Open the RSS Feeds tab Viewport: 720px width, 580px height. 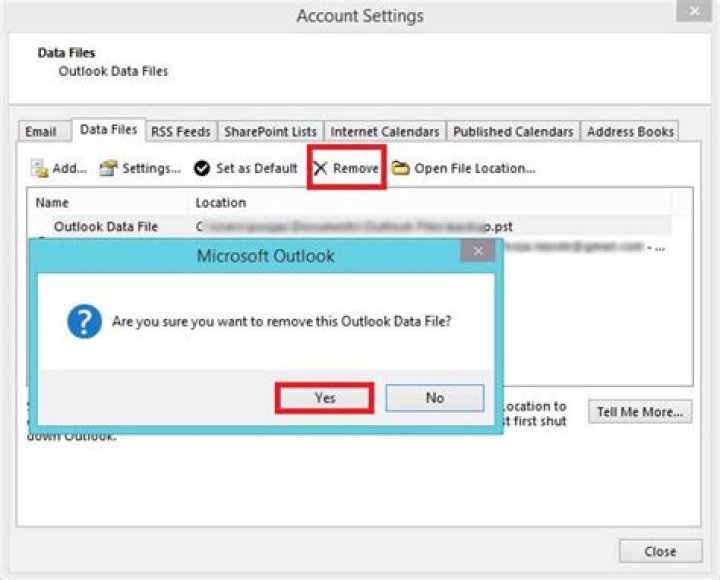[x=180, y=132]
